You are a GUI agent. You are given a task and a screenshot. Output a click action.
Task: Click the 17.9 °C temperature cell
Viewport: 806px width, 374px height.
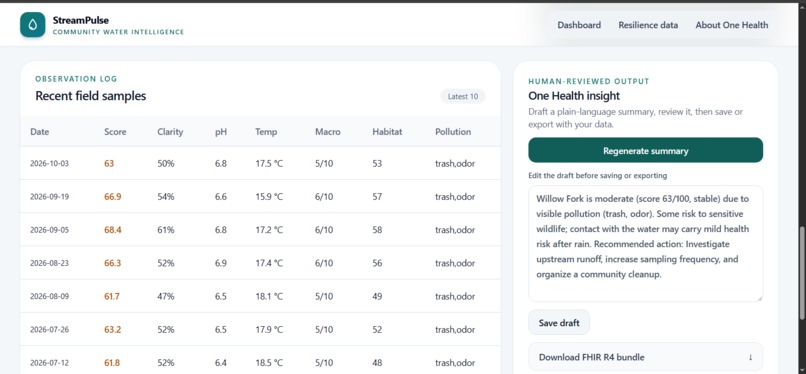click(x=269, y=329)
